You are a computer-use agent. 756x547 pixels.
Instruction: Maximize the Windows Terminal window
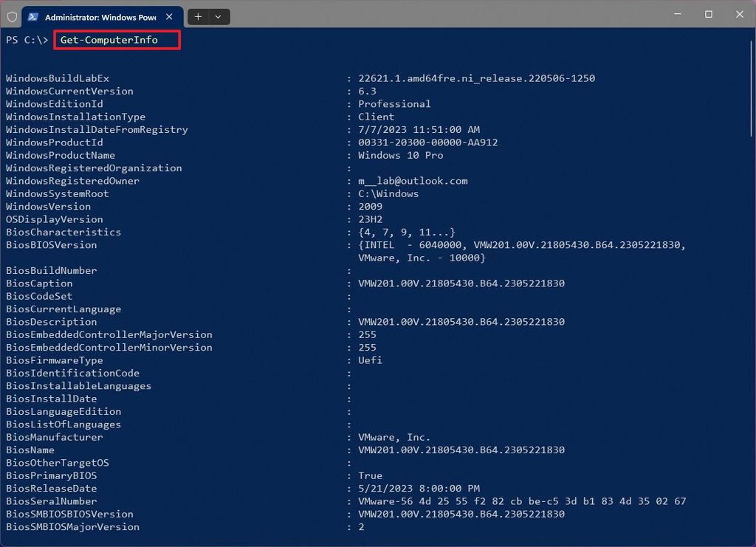(x=707, y=14)
